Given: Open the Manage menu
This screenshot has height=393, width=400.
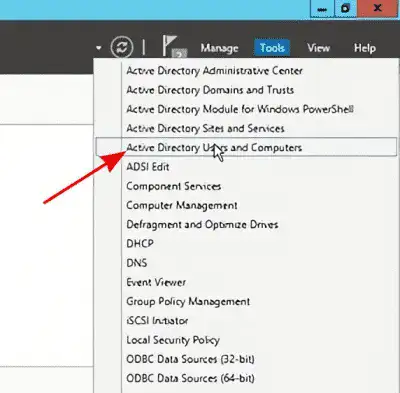Looking at the screenshot, I should tap(219, 48).
